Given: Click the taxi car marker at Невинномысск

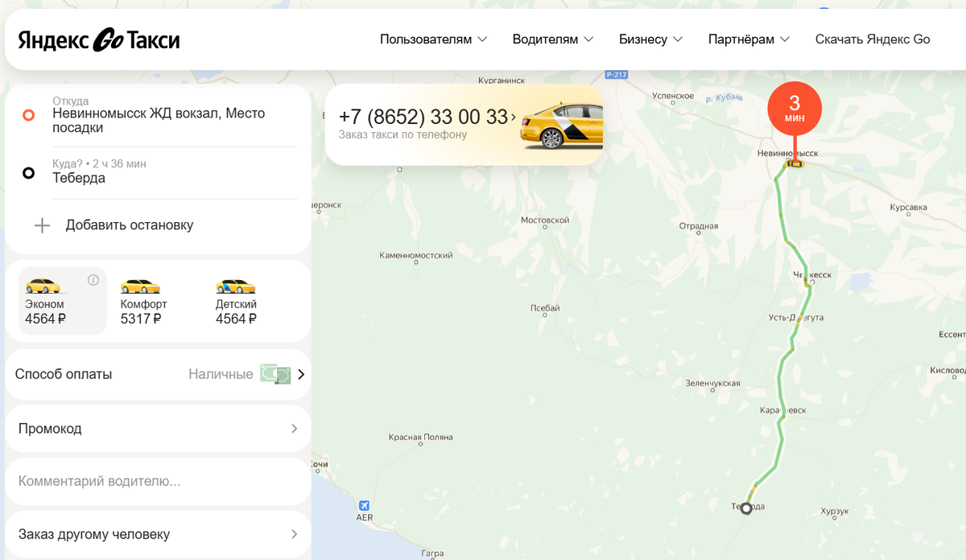Looking at the screenshot, I should click(x=795, y=163).
